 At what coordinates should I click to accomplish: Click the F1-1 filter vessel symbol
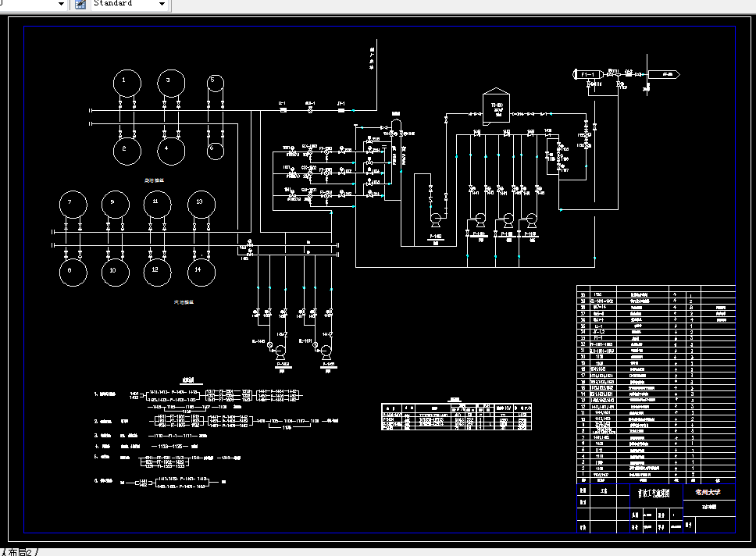click(x=587, y=74)
